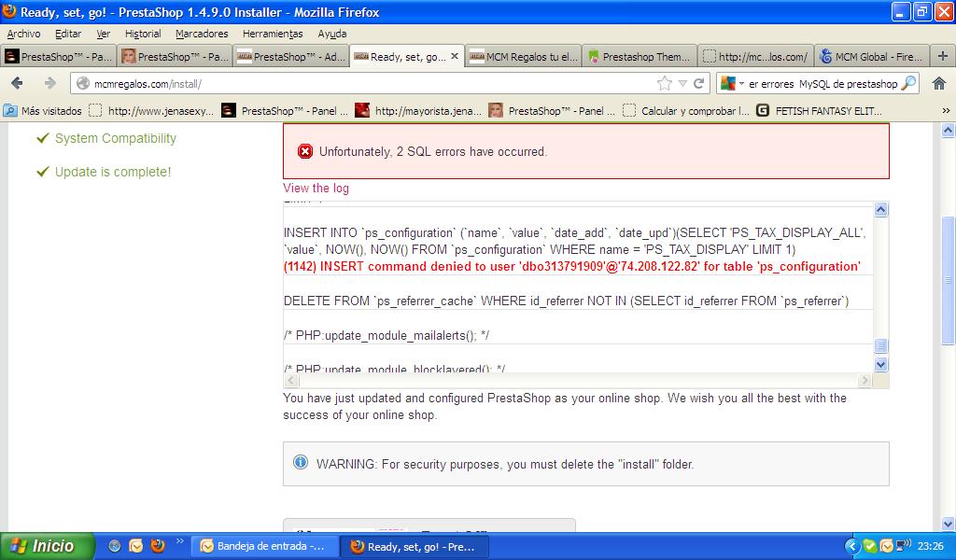Open 'http://www.jenasexy...' bookmark

(x=151, y=110)
